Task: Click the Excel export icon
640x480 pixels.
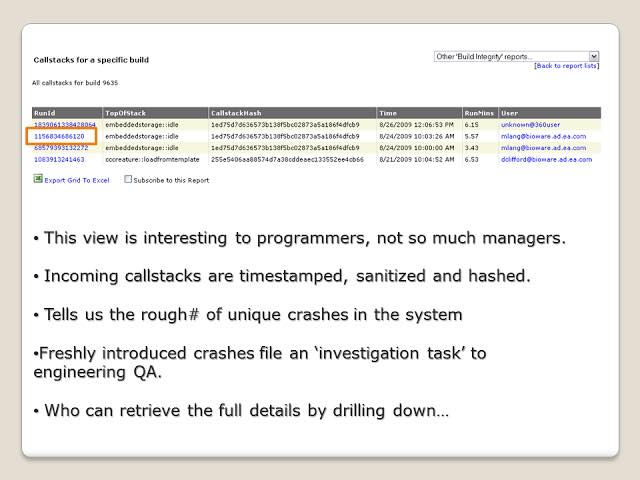Action: coord(38,179)
